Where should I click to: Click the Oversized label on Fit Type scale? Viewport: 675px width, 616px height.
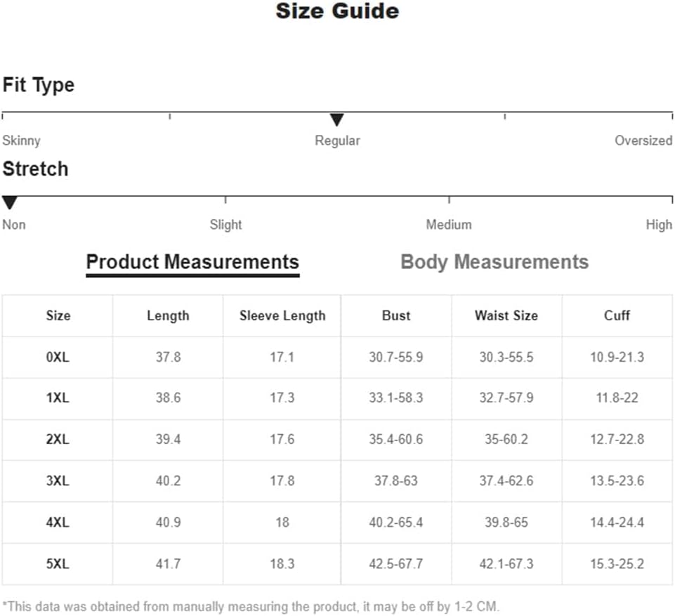coord(643,140)
